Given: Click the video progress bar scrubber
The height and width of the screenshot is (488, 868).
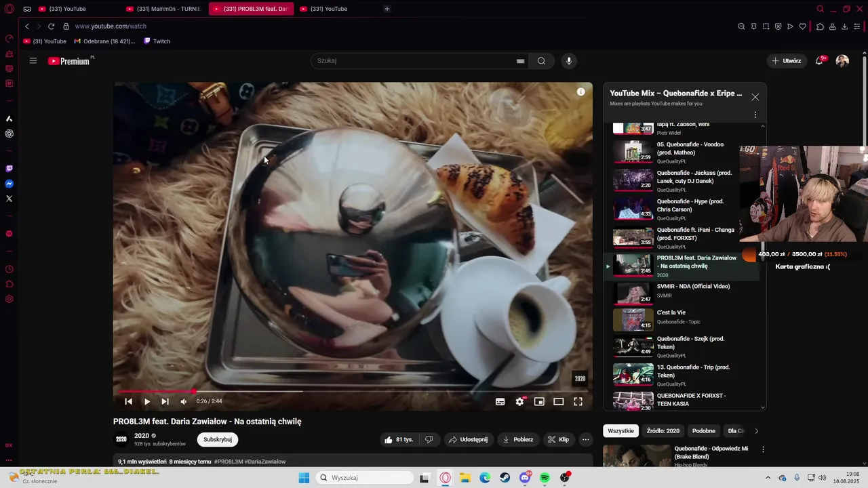Looking at the screenshot, I should click(x=194, y=391).
